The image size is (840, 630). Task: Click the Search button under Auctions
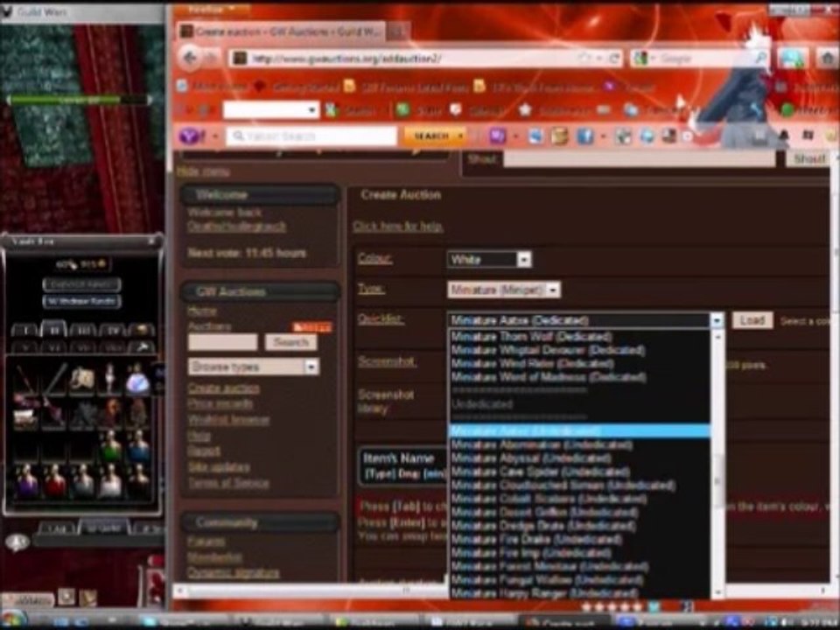[x=290, y=342]
